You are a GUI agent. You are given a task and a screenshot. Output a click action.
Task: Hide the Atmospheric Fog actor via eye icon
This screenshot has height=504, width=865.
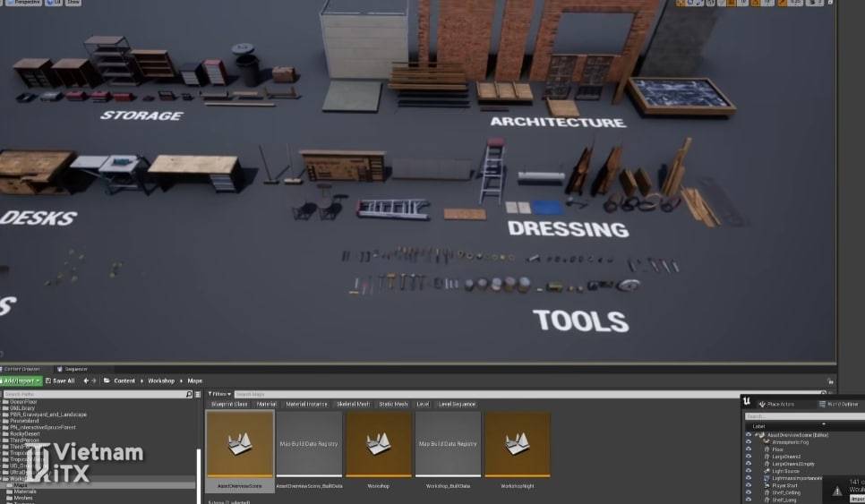click(x=749, y=441)
